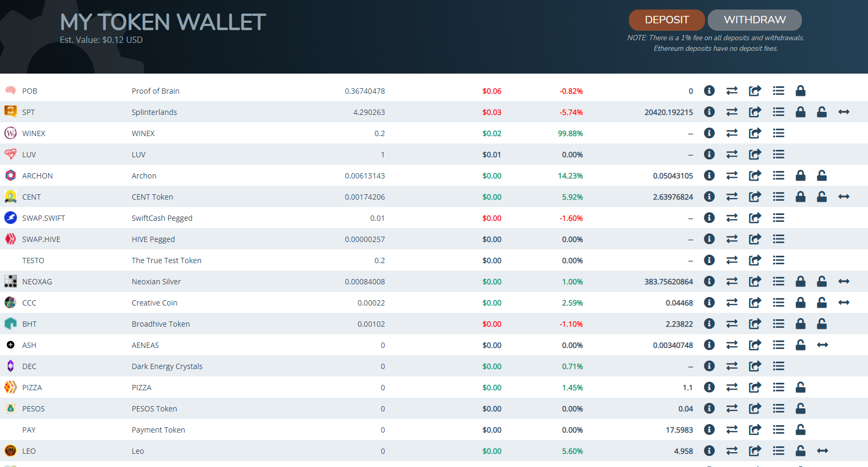Click delegate double-arrow icon for NEOXAG
The image size is (868, 467).
pos(844,281)
